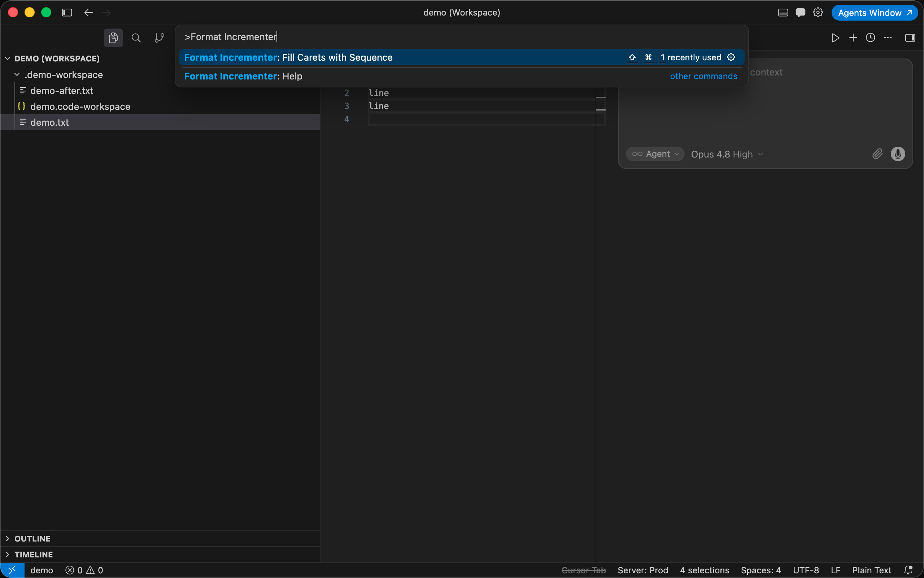924x578 pixels.
Task: Click Server: Prod status item
Action: click(x=643, y=570)
